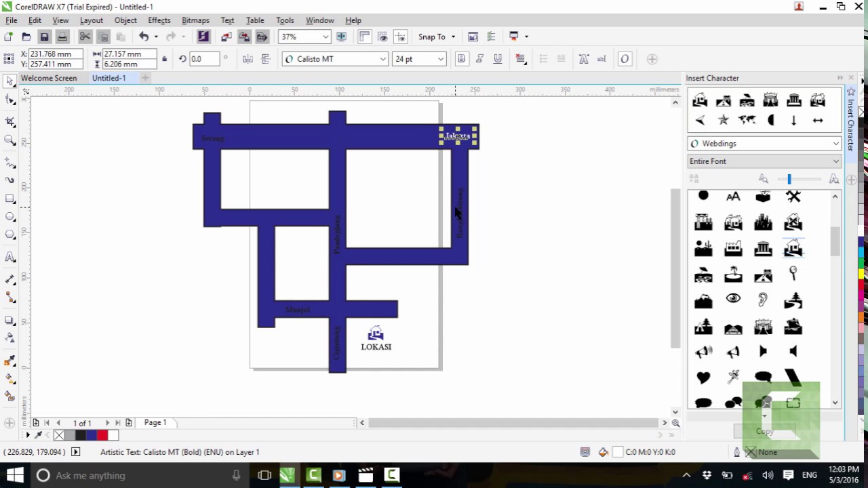
Task: Open the 24 pt font size dropdown
Action: pyautogui.click(x=440, y=59)
